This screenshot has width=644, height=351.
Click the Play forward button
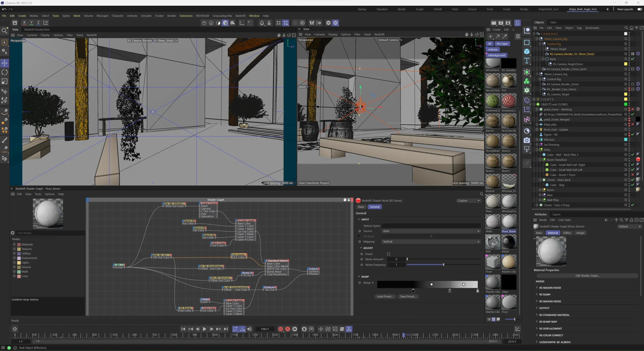tap(205, 329)
